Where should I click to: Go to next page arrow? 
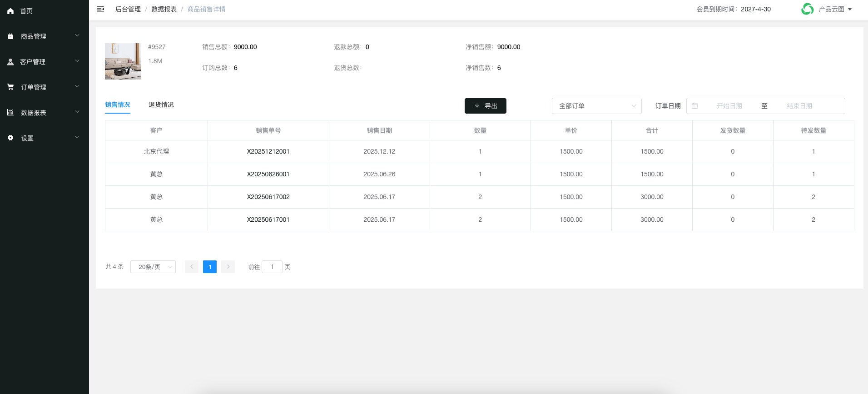[x=228, y=267]
